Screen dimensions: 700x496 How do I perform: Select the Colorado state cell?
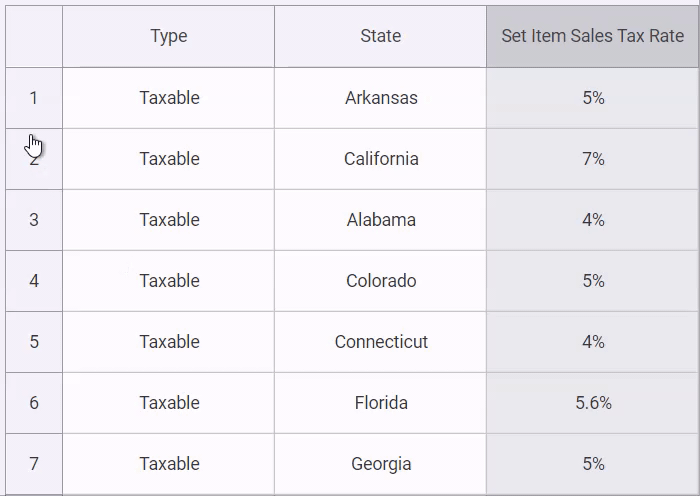(381, 281)
